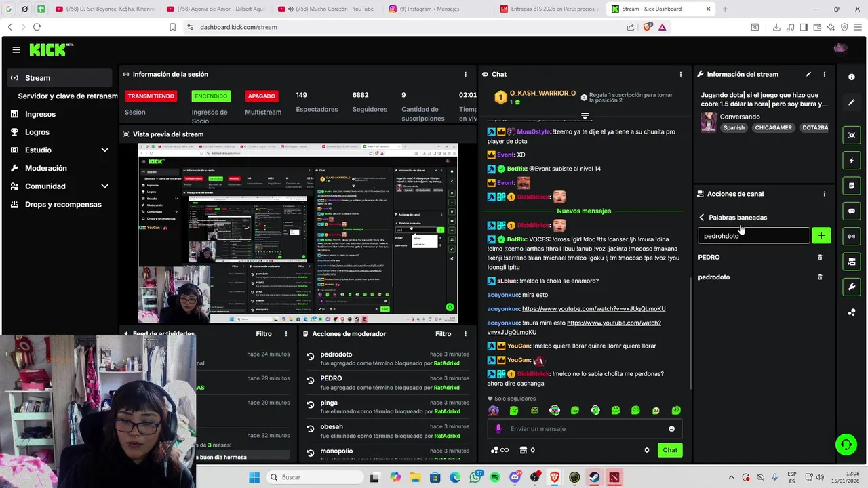Viewport: 868px width, 488px height.
Task: Open chat settings gear icon
Action: [647, 450]
